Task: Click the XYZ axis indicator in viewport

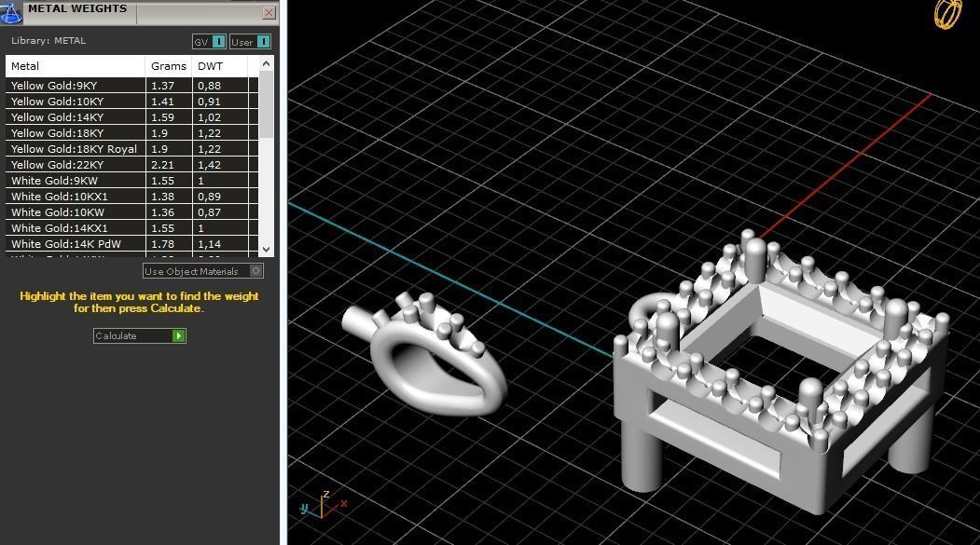Action: tap(323, 505)
